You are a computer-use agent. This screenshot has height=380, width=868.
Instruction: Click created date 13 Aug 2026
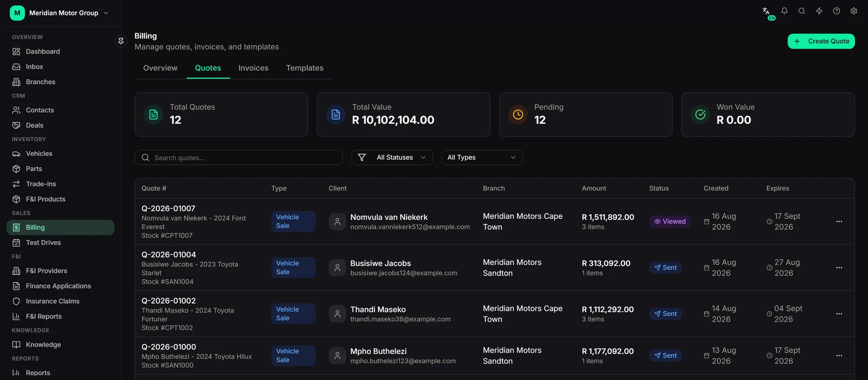pos(724,355)
